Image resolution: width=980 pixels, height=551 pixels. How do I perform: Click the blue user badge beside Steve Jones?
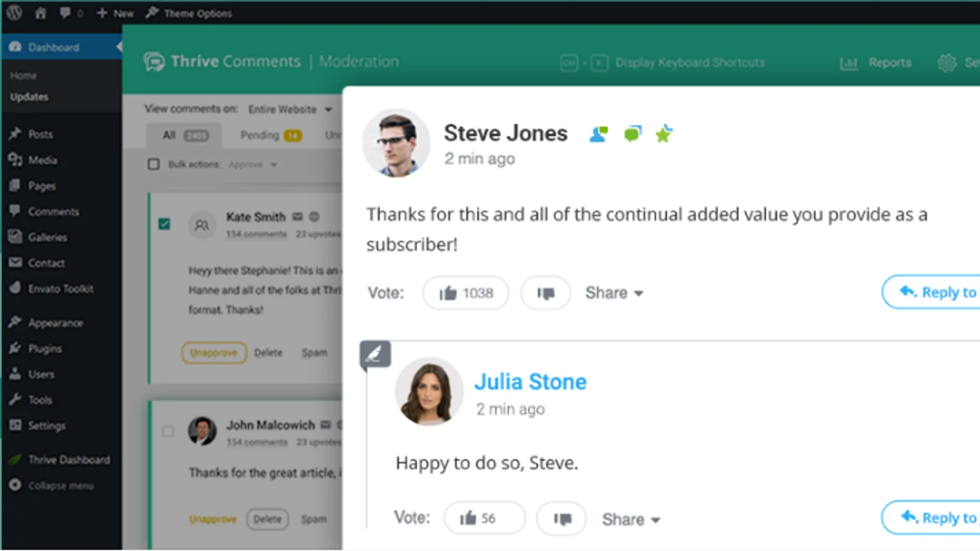coord(598,133)
